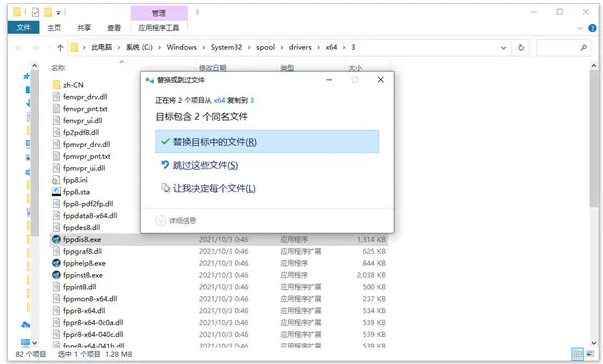Select file fppint8.dll
This screenshot has width=603, height=364.
pyautogui.click(x=80, y=287)
